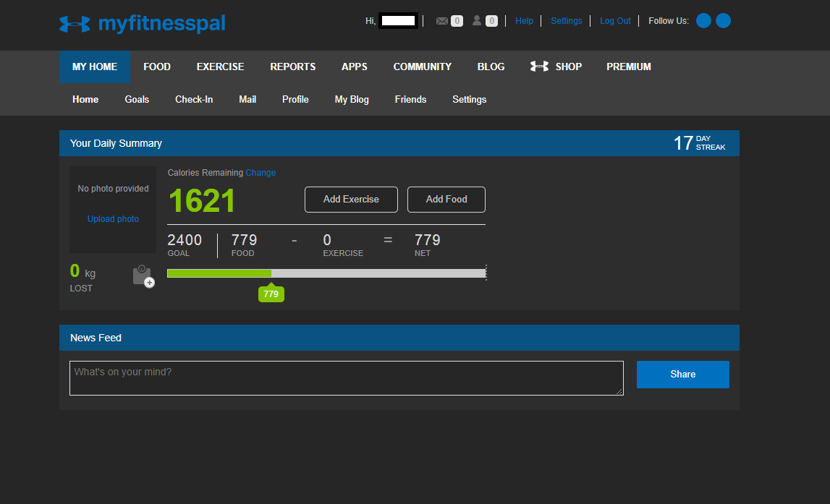
Task: Click the Upload photo link
Action: (113, 219)
